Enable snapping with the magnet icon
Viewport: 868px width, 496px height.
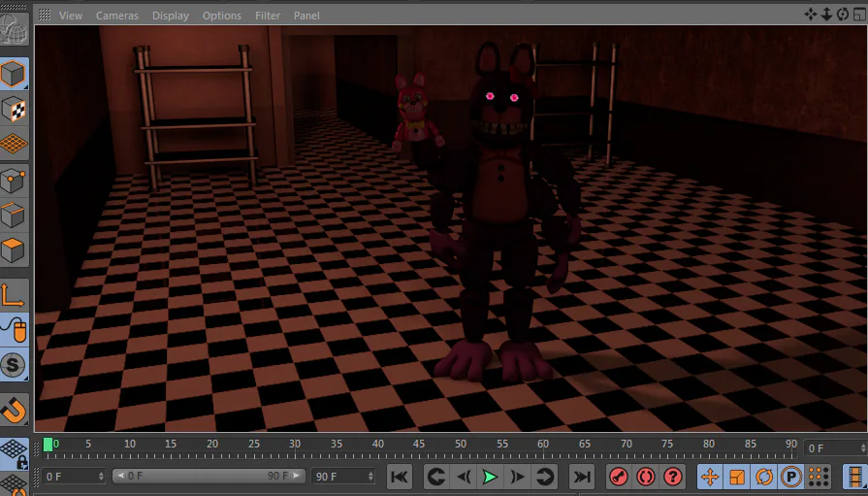point(14,411)
